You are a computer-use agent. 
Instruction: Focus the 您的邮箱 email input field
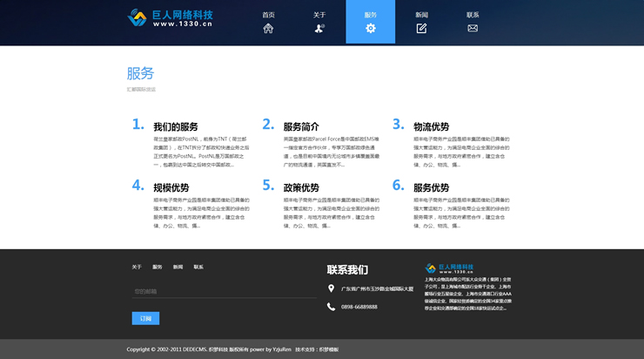224,291
